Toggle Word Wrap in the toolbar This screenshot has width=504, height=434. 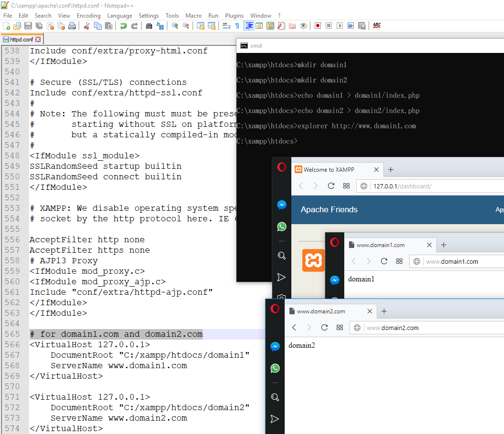point(226,26)
